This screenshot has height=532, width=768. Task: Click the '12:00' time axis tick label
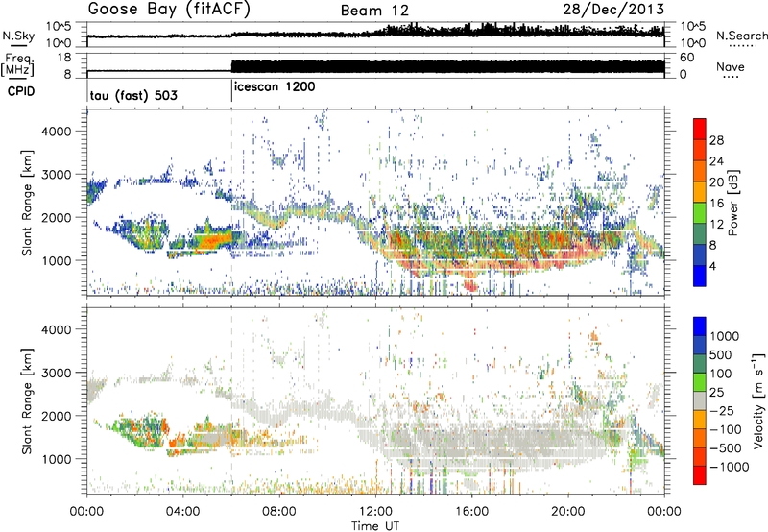point(375,512)
